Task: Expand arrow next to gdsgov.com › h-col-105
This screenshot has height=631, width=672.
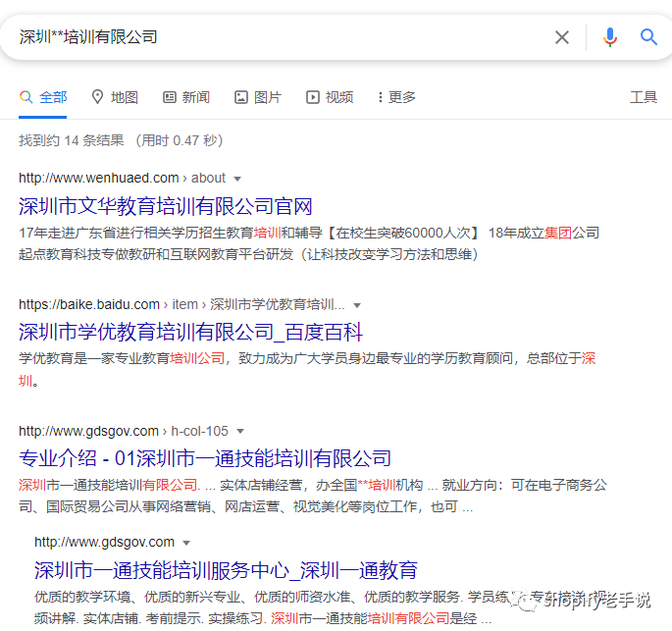Action: tap(240, 431)
